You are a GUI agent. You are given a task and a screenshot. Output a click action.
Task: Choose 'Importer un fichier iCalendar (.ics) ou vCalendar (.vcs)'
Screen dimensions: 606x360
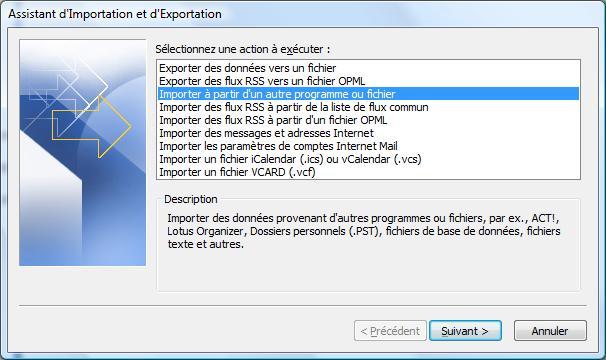[x=368, y=159]
